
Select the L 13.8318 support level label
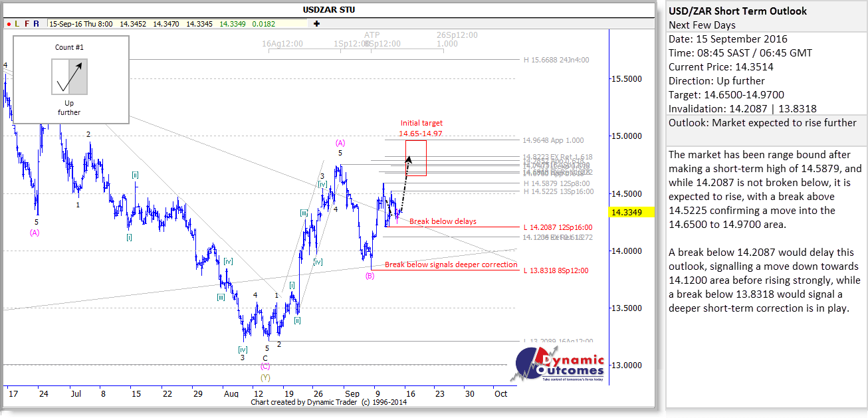click(x=556, y=270)
